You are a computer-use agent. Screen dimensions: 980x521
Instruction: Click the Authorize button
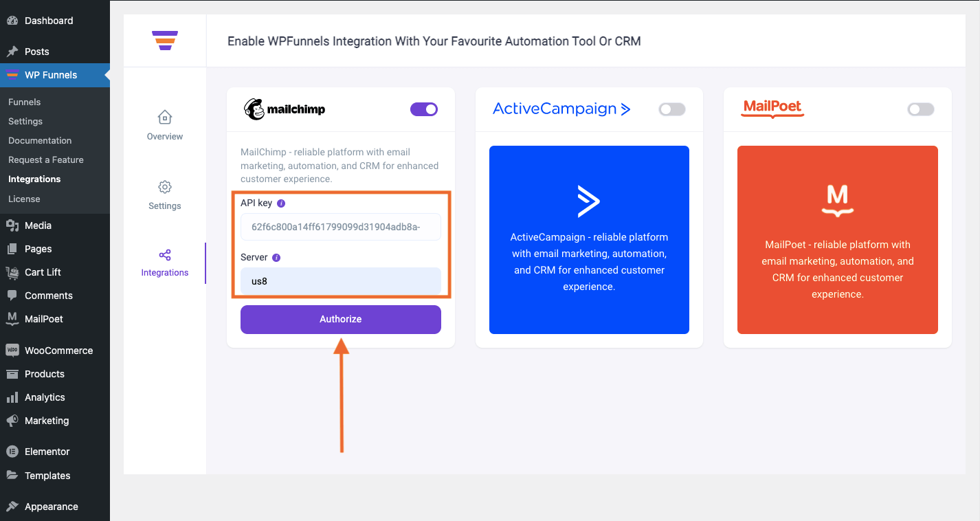point(341,320)
